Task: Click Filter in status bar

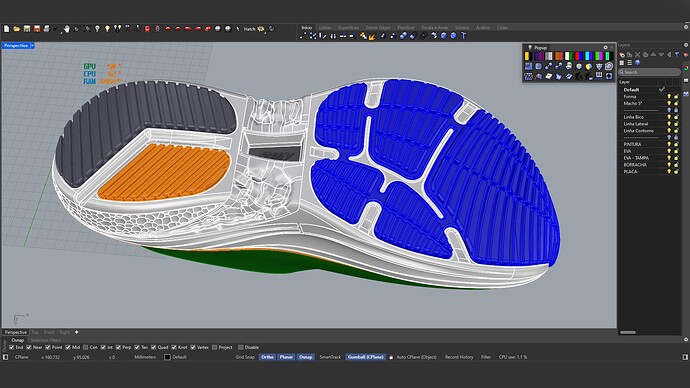Action: pyautogui.click(x=486, y=357)
